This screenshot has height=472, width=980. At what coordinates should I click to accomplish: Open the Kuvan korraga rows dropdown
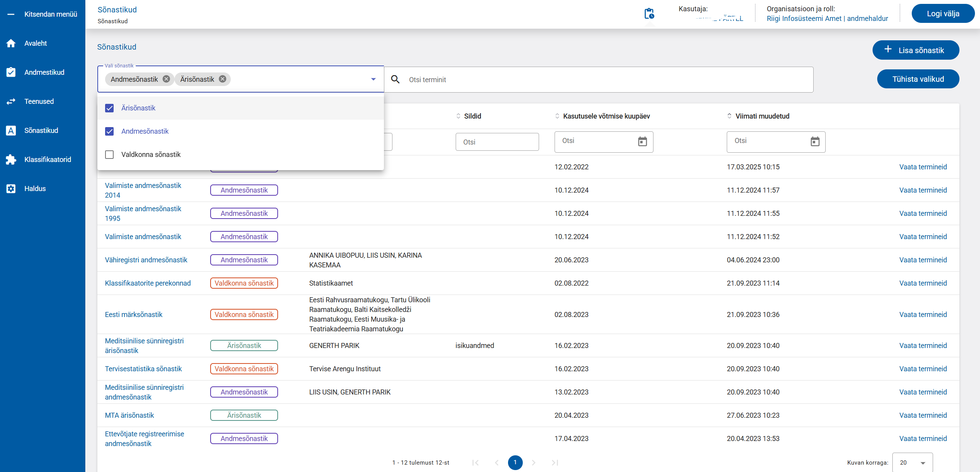click(x=912, y=462)
